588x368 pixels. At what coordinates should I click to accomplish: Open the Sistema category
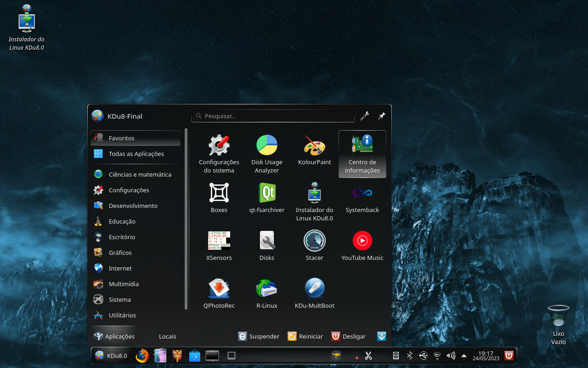coord(136,299)
